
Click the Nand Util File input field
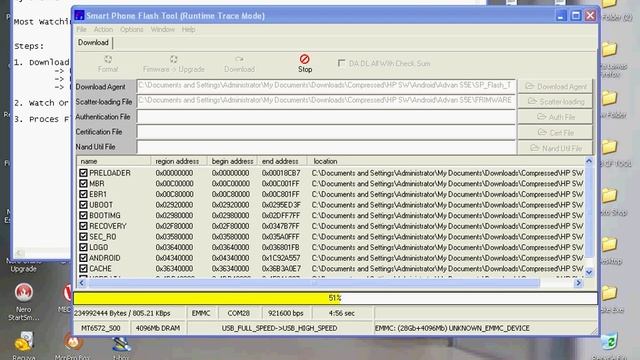tap(326, 147)
